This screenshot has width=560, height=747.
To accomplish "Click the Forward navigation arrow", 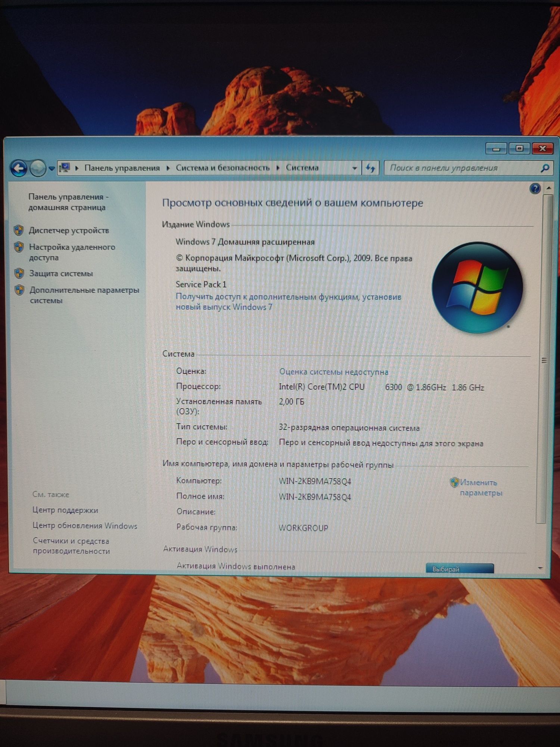I will tap(38, 168).
